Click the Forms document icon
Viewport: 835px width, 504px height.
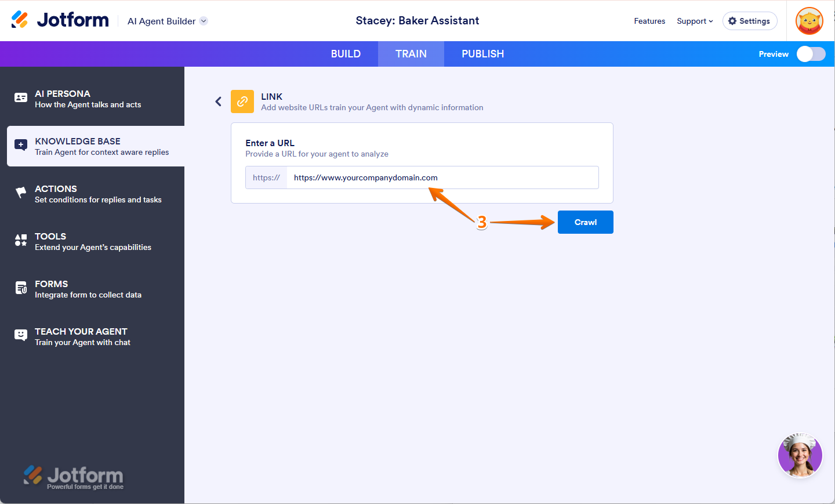click(21, 288)
